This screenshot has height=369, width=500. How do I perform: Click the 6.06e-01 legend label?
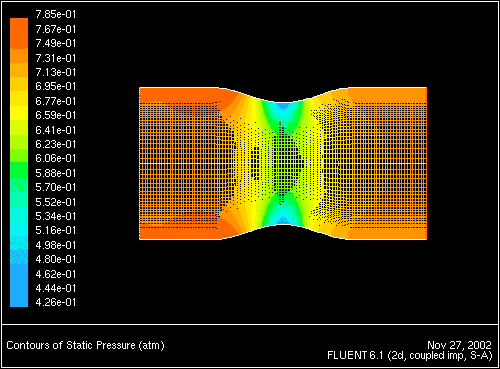(x=56, y=158)
